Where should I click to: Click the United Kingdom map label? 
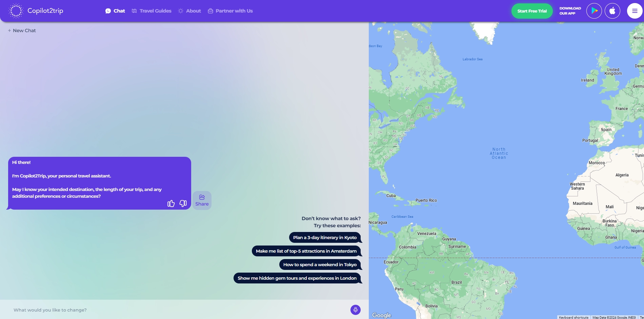click(x=613, y=71)
